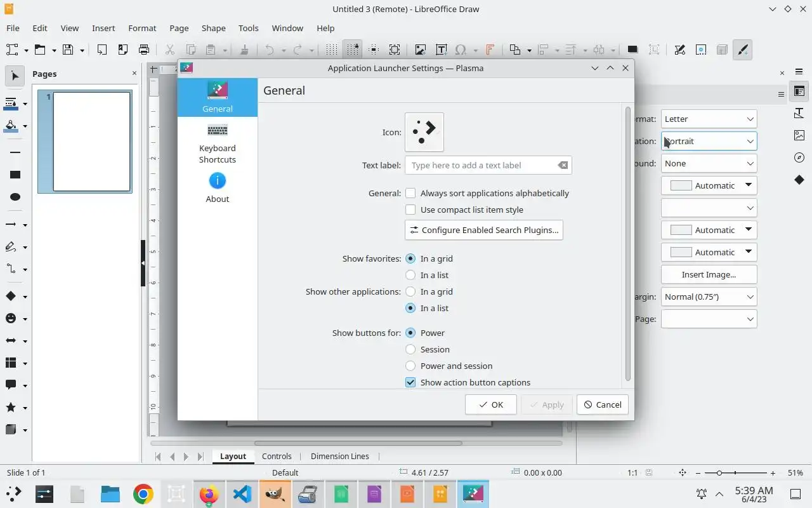Select the Callout shapes tool
Screen dimensions: 812x508
[11, 385]
